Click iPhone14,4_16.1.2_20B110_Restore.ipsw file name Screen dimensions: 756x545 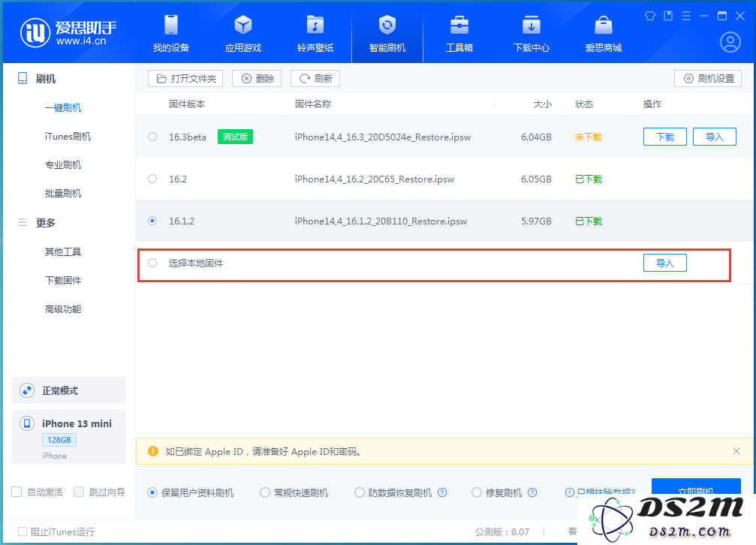coord(381,221)
